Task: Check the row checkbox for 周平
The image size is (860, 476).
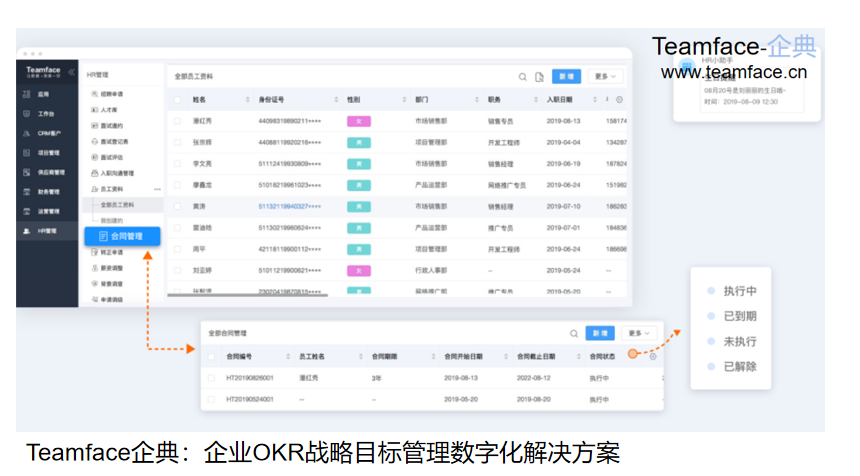Action: (x=177, y=250)
